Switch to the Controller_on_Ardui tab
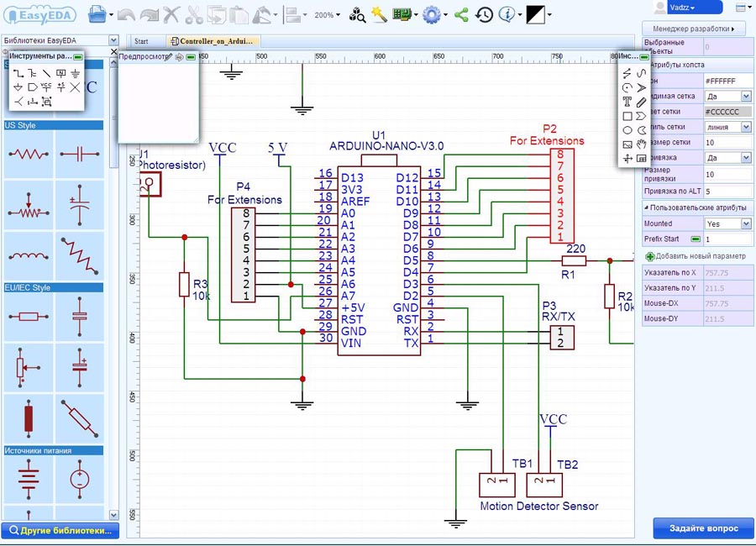The image size is (756, 546). (x=213, y=41)
